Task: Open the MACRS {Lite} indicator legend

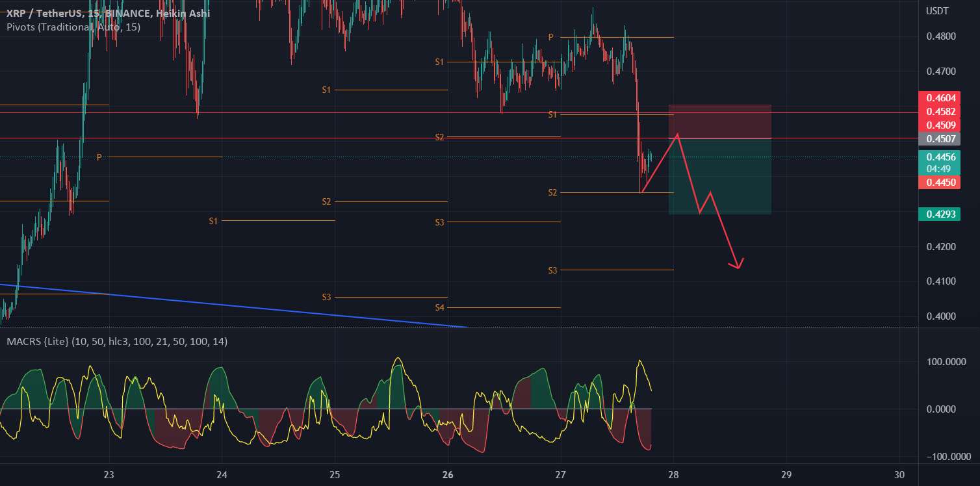Action: point(117,341)
